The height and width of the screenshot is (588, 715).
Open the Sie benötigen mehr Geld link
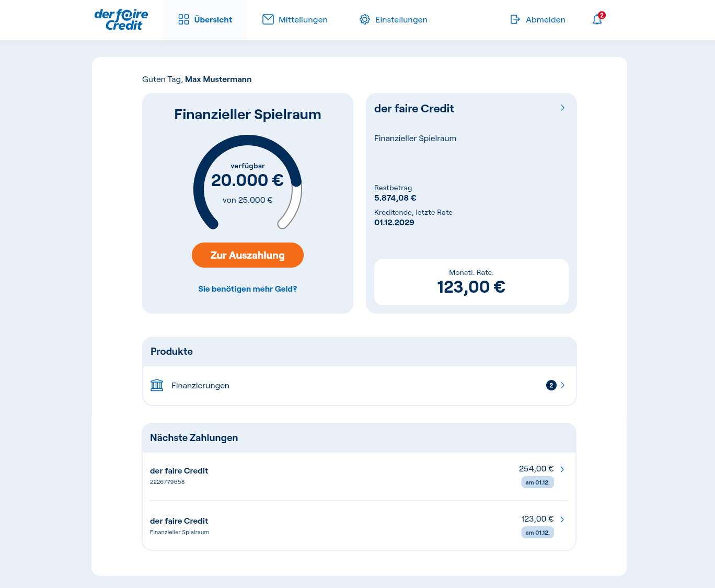(247, 288)
